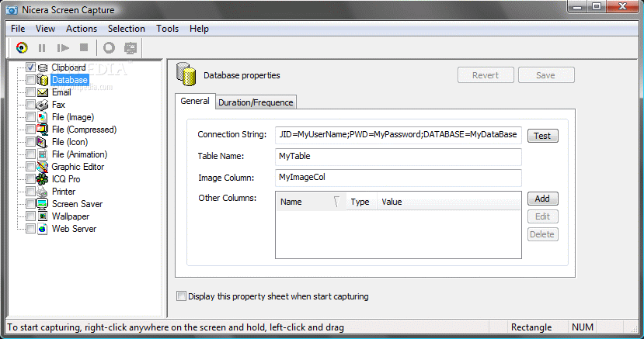644x339 pixels.
Task: Tick the ICQ Pro checkbox
Action: [x=31, y=178]
